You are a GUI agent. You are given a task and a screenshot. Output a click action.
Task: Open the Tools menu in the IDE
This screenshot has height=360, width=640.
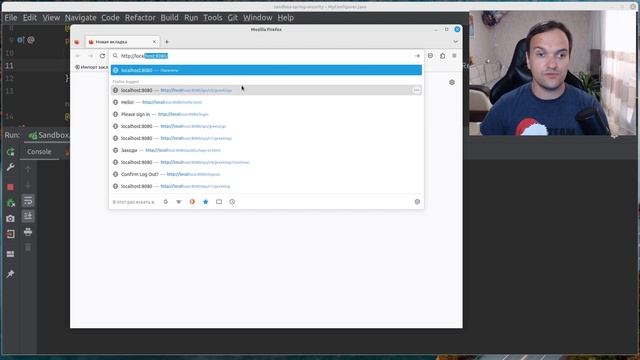pos(213,18)
